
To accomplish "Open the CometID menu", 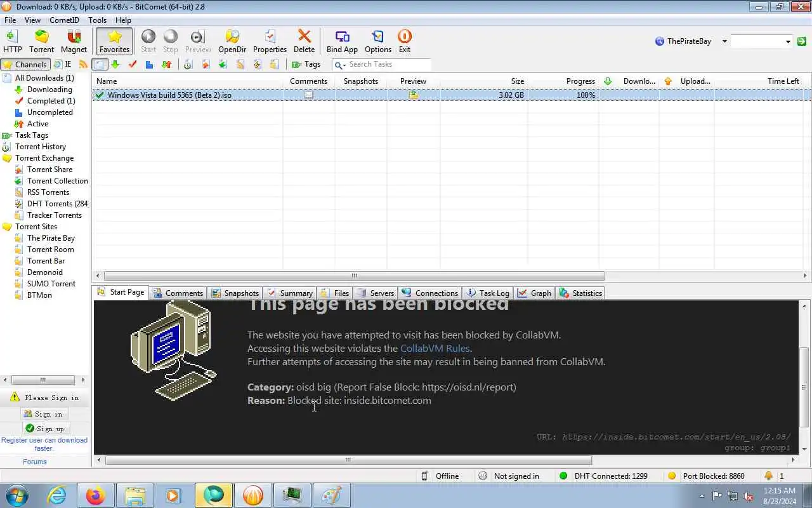I will coord(64,20).
